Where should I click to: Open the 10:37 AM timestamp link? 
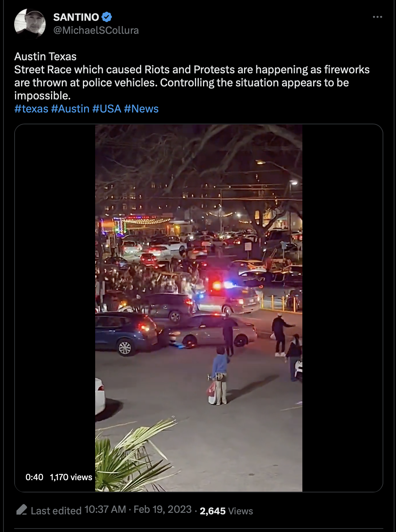click(105, 509)
